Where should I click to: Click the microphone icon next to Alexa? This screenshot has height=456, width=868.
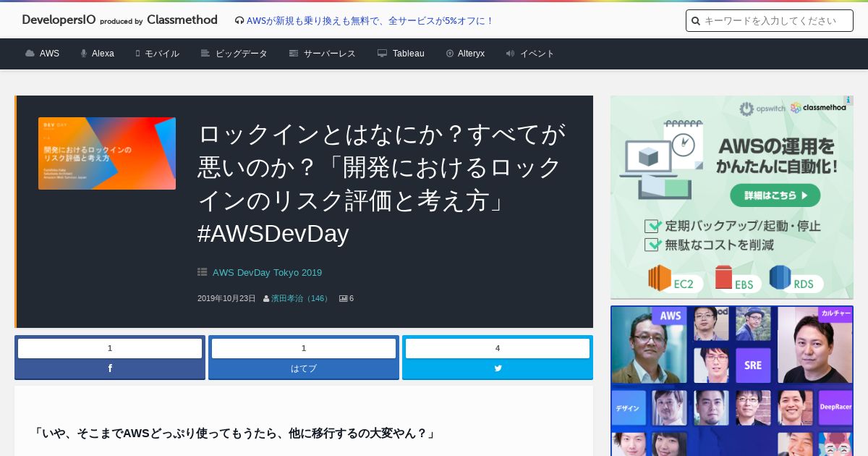pyautogui.click(x=84, y=54)
